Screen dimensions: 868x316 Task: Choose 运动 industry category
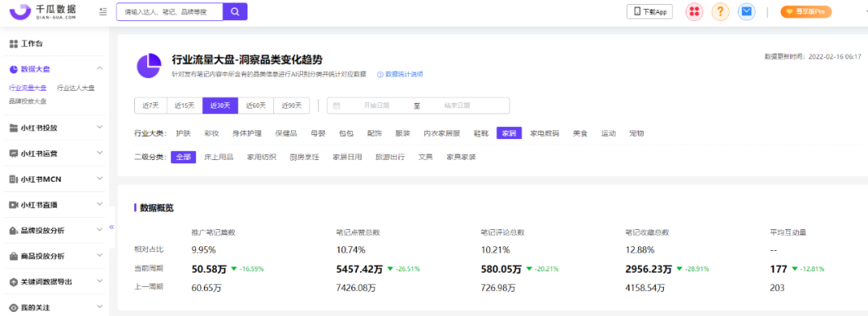[608, 133]
